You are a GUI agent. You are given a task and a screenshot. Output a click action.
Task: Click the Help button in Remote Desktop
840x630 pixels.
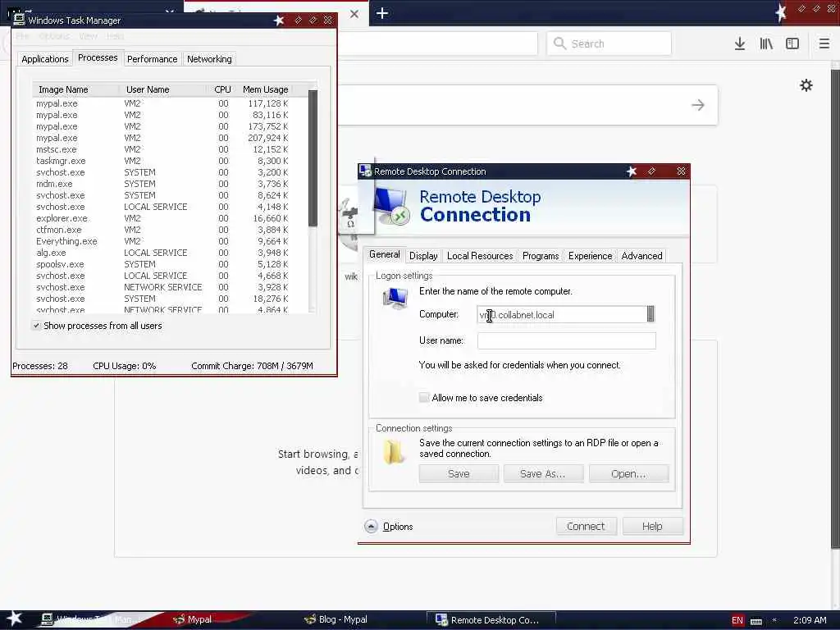coord(652,526)
